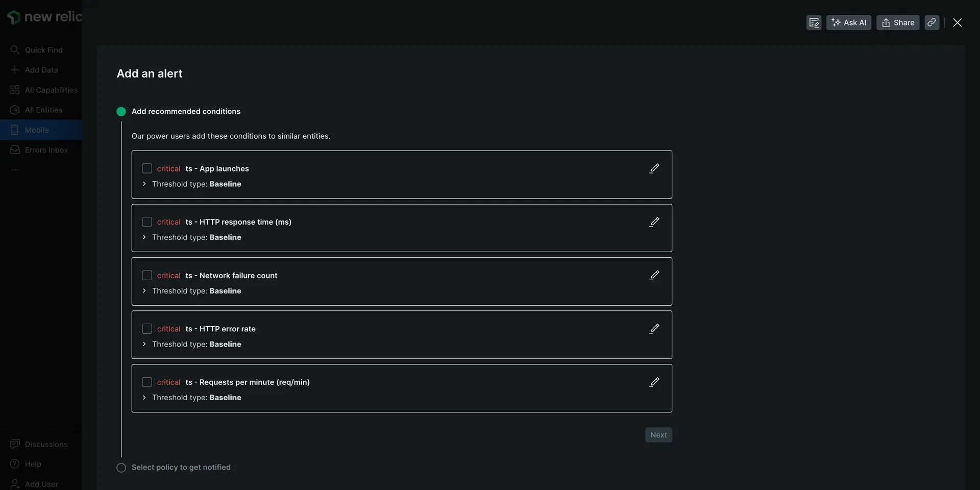The width and height of the screenshot is (980, 490).
Task: Edit the HTTP response time condition
Action: pyautogui.click(x=654, y=222)
